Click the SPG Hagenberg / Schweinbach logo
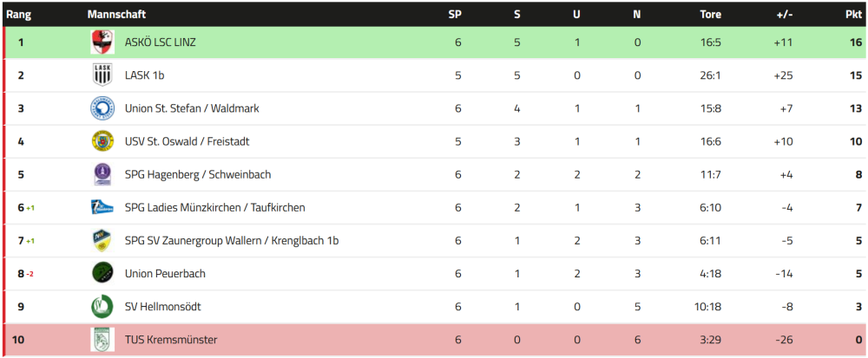 pos(102,174)
